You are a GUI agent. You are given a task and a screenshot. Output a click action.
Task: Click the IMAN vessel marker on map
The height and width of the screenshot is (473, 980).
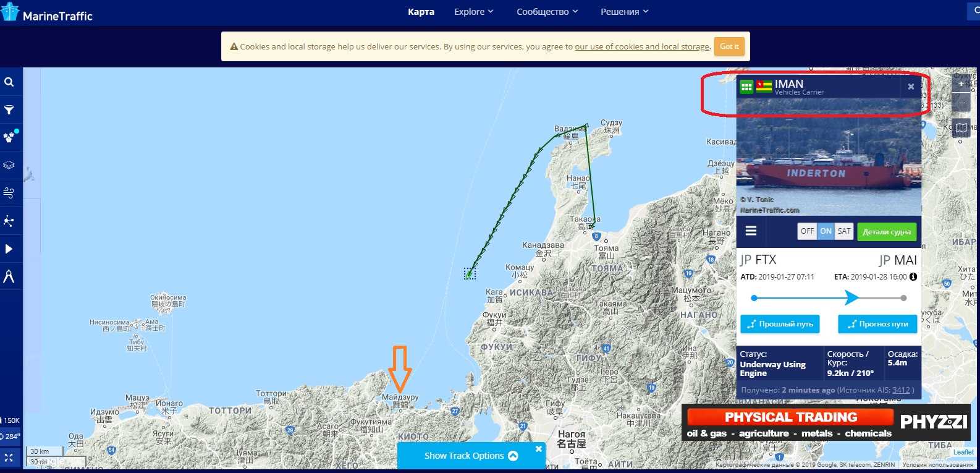point(470,273)
